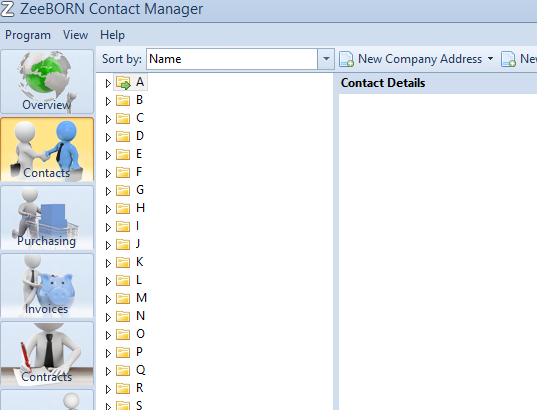Expand the B folder node
The image size is (537, 410).
pyautogui.click(x=108, y=101)
